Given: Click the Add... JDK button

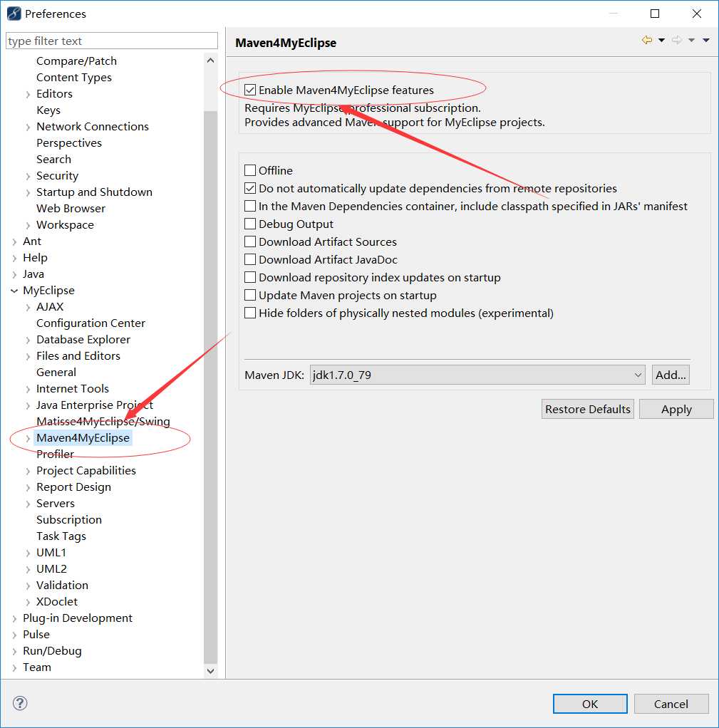Looking at the screenshot, I should [x=671, y=375].
